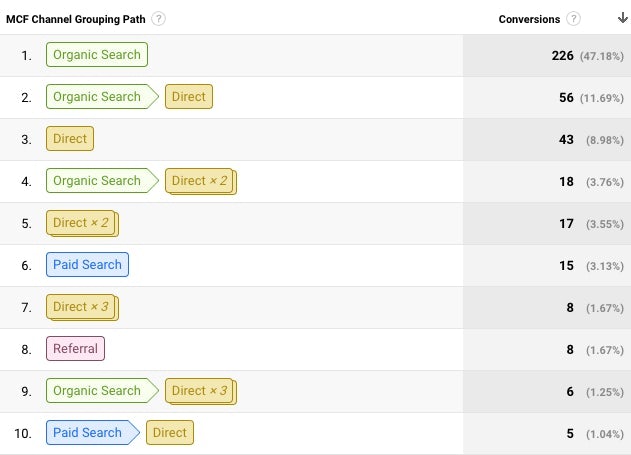Click Direct × 2 tag in row 4

coord(200,181)
